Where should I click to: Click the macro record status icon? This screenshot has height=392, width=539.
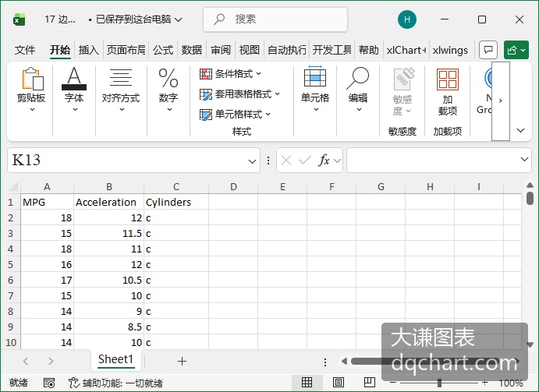coord(49,383)
